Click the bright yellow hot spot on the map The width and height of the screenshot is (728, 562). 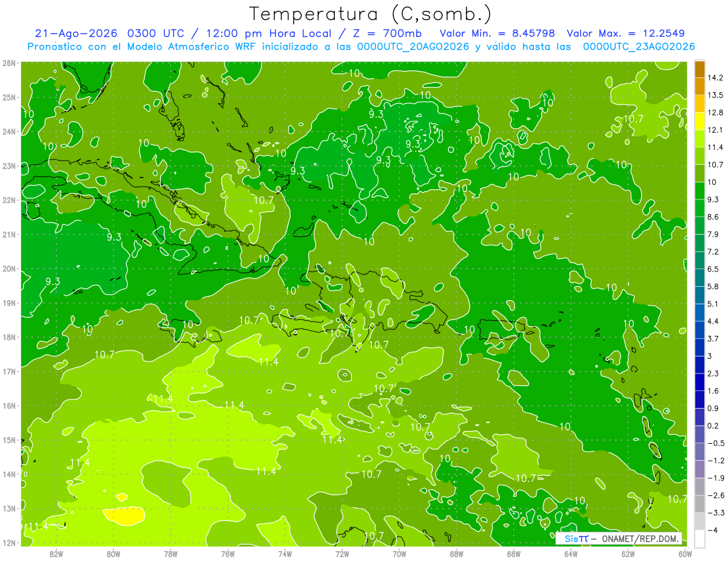[125, 515]
